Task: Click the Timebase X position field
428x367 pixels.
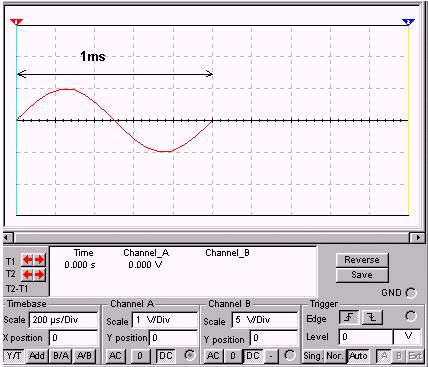Action: (x=74, y=338)
